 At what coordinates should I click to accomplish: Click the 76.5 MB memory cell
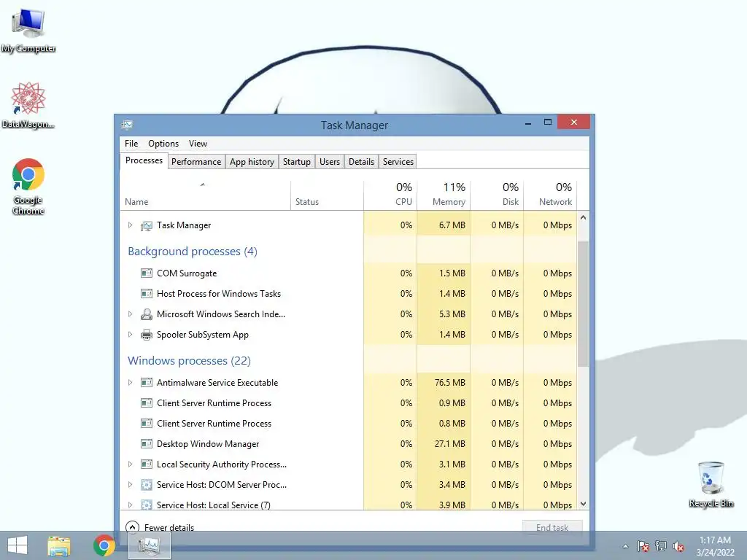tap(444, 383)
